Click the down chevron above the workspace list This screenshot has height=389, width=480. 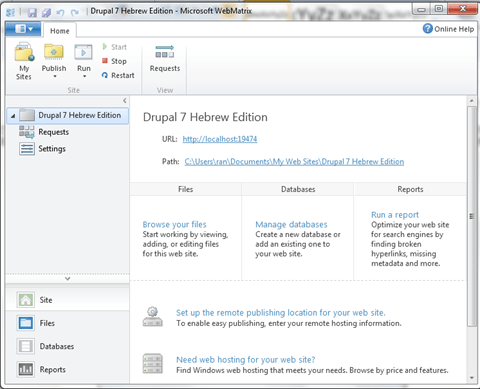point(68,278)
